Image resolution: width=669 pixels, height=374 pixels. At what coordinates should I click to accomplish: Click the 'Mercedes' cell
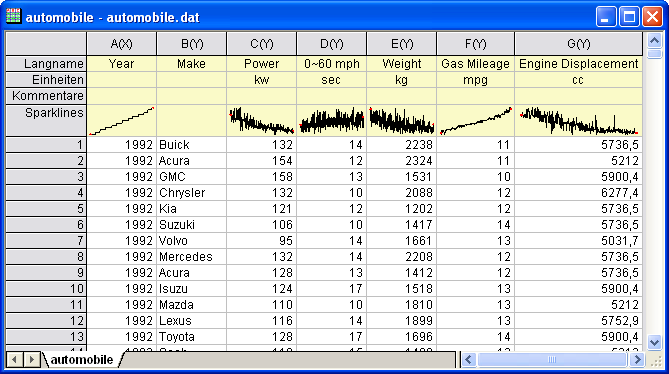[x=192, y=257]
